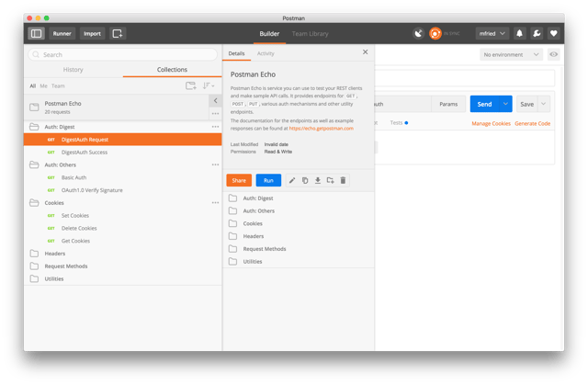This screenshot has height=385, width=588.
Task: Expand the Utilities folder in sidebar
Action: pos(34,279)
